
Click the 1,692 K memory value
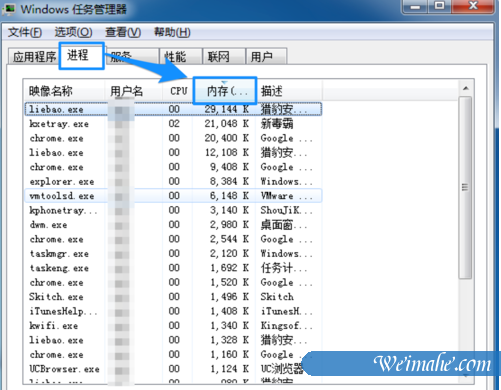pos(229,268)
